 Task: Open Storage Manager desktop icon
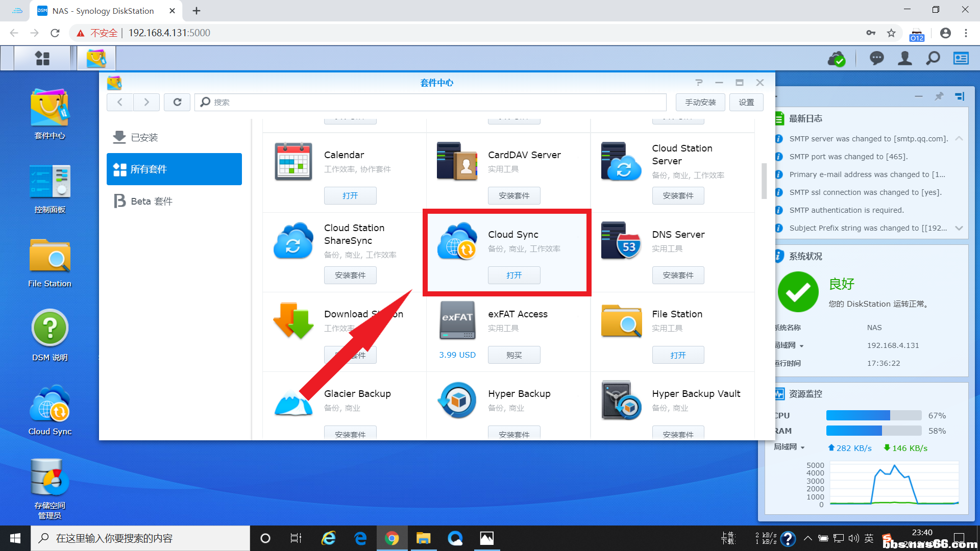click(50, 478)
